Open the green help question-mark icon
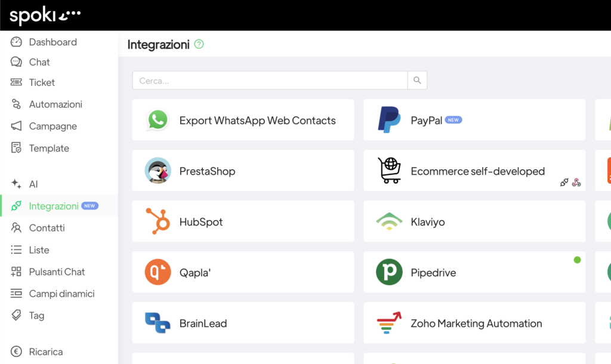The height and width of the screenshot is (364, 611). [x=199, y=44]
